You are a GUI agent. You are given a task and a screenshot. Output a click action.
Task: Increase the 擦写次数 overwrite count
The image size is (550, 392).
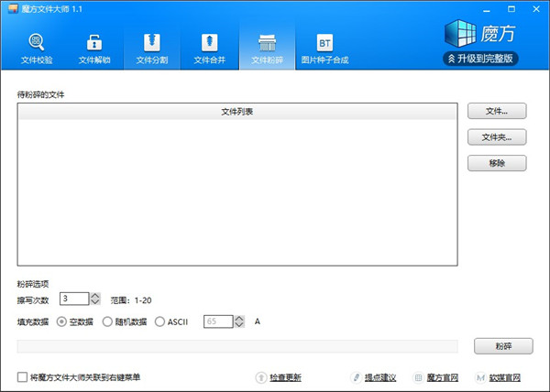click(x=95, y=296)
